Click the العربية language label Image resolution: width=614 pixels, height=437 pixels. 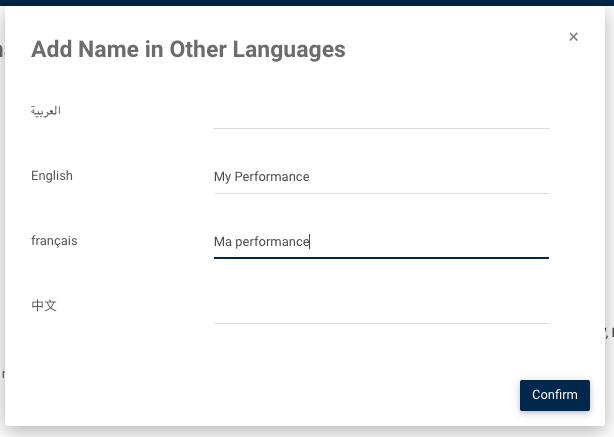(x=46, y=111)
